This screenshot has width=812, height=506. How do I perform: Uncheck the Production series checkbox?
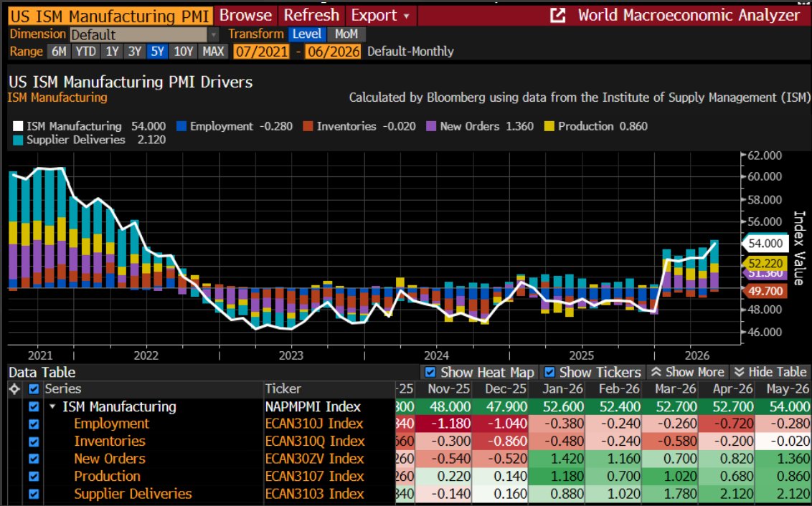(x=34, y=477)
